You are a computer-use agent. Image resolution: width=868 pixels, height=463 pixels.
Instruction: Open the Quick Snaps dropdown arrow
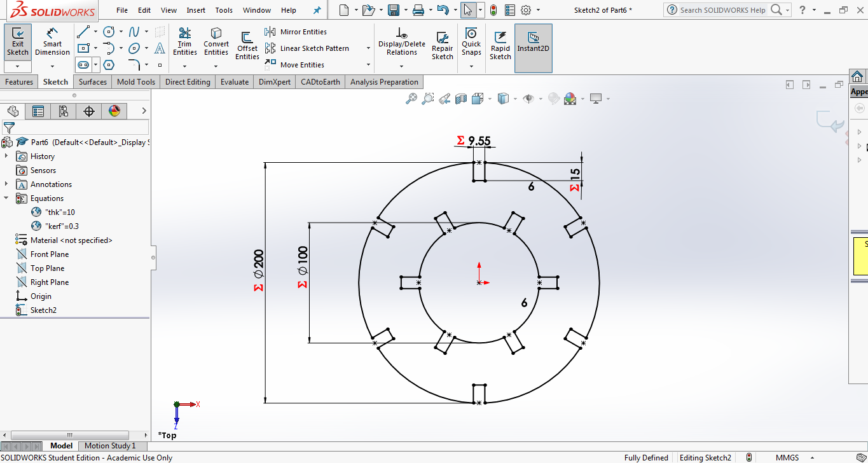click(x=471, y=66)
